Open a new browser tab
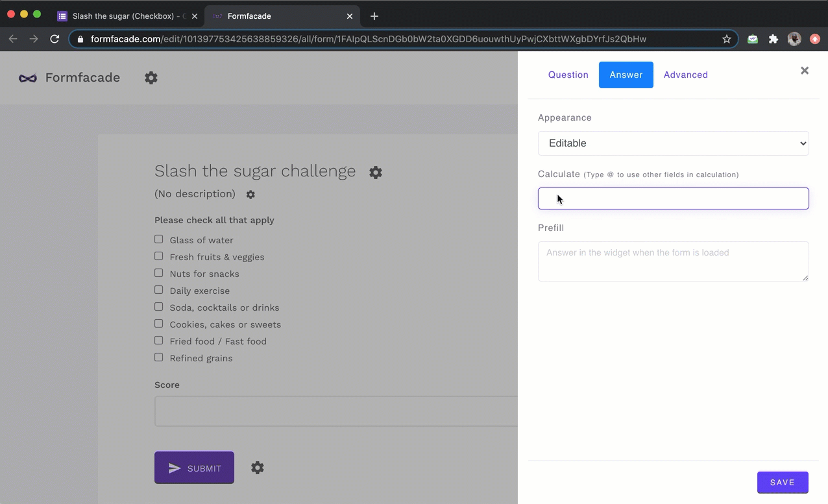 pyautogui.click(x=374, y=16)
